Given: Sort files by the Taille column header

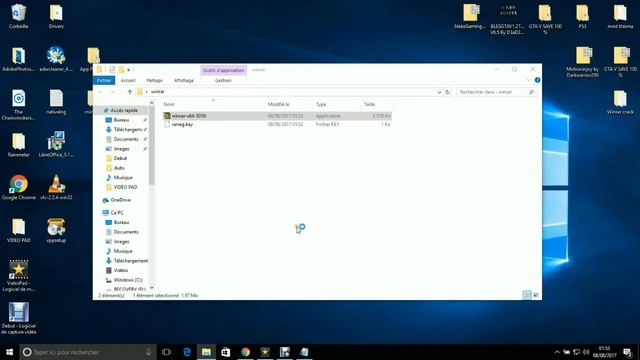Looking at the screenshot, I should point(369,104).
